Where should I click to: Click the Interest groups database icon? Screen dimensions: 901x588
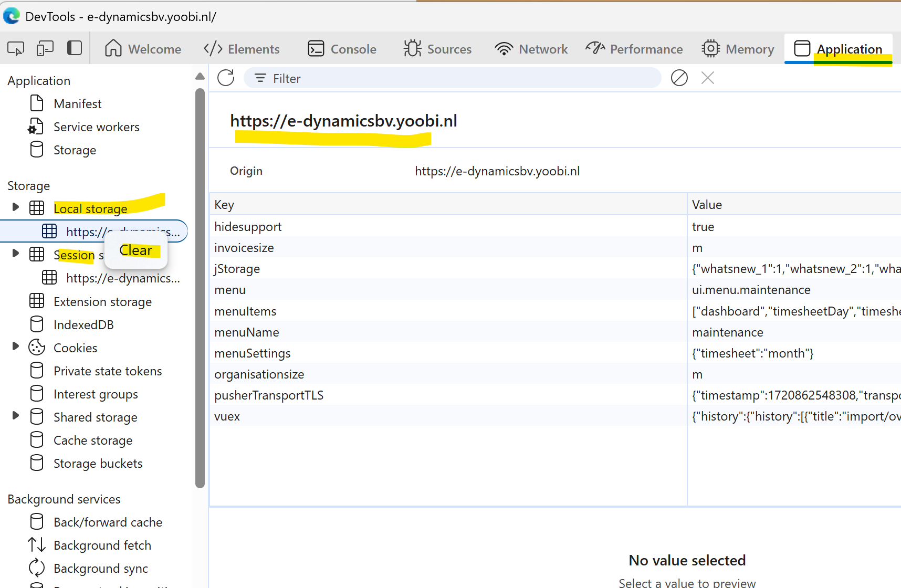(x=37, y=393)
